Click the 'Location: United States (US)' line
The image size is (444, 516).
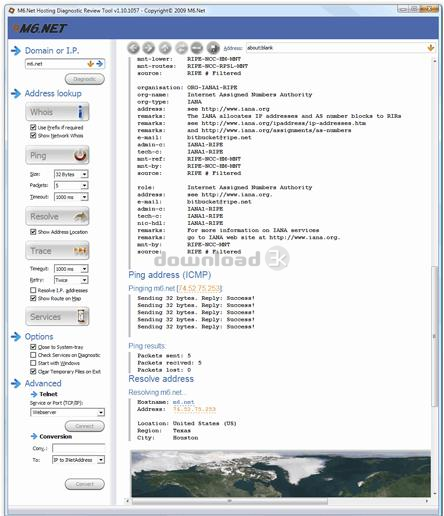[x=187, y=423]
